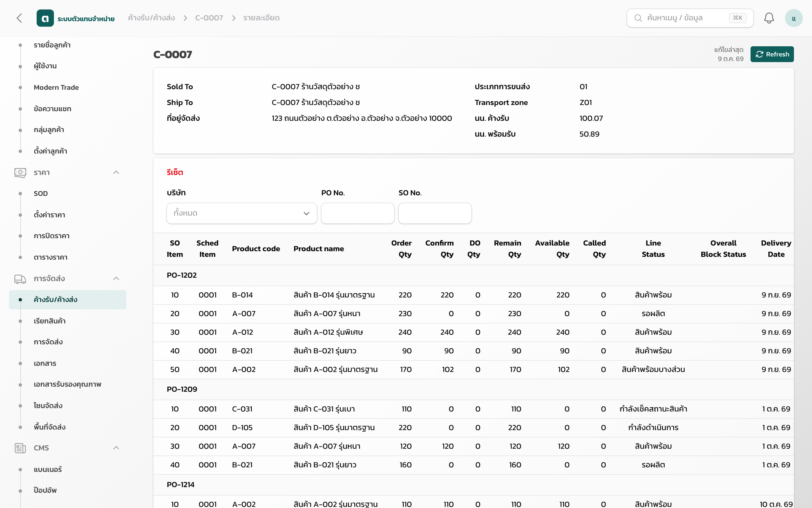Collapse the ราคา menu section
Screen dimensions: 812x508
point(116,172)
